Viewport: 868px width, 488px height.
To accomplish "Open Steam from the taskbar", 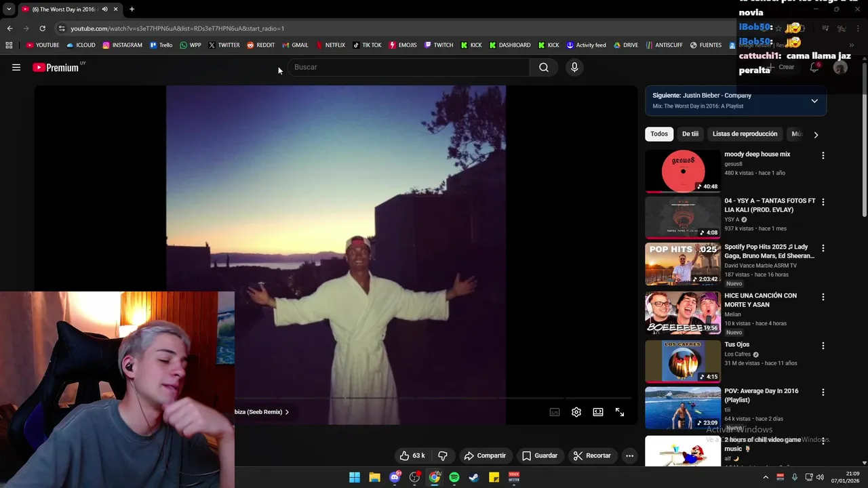I will [474, 477].
